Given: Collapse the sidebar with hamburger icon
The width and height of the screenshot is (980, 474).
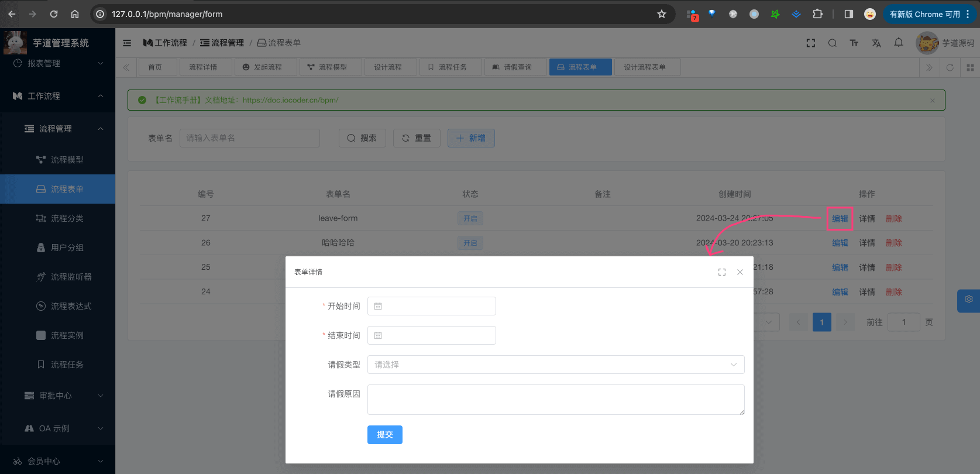Looking at the screenshot, I should click(127, 43).
